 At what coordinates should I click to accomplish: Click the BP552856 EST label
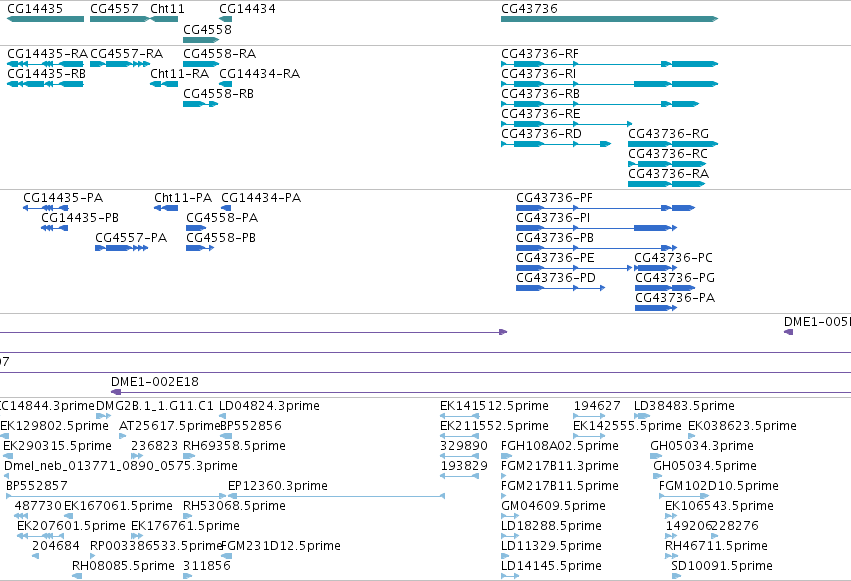coord(251,426)
